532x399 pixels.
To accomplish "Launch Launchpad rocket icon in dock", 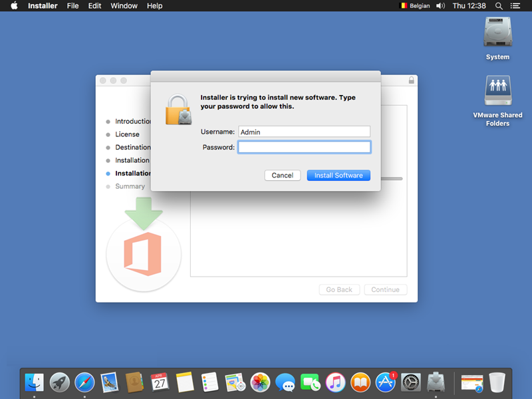I will click(59, 382).
